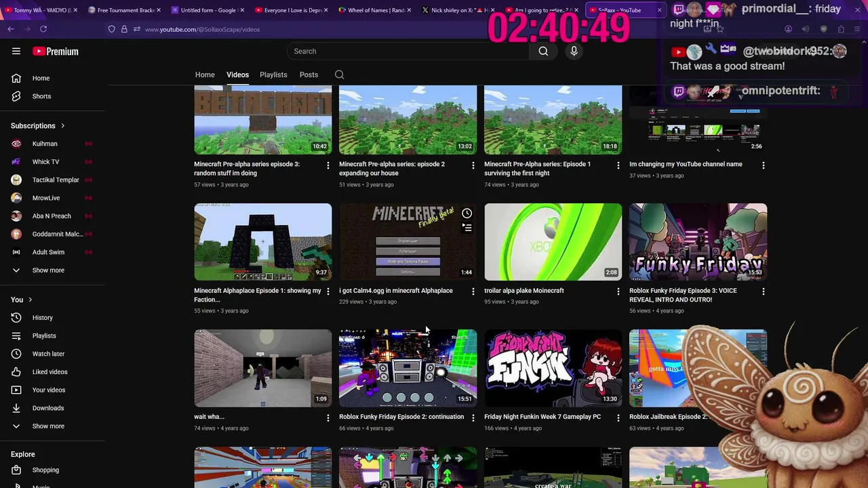Screen dimensions: 868x488
Task: Open wait wha... video thumbnail
Action: tap(263, 368)
